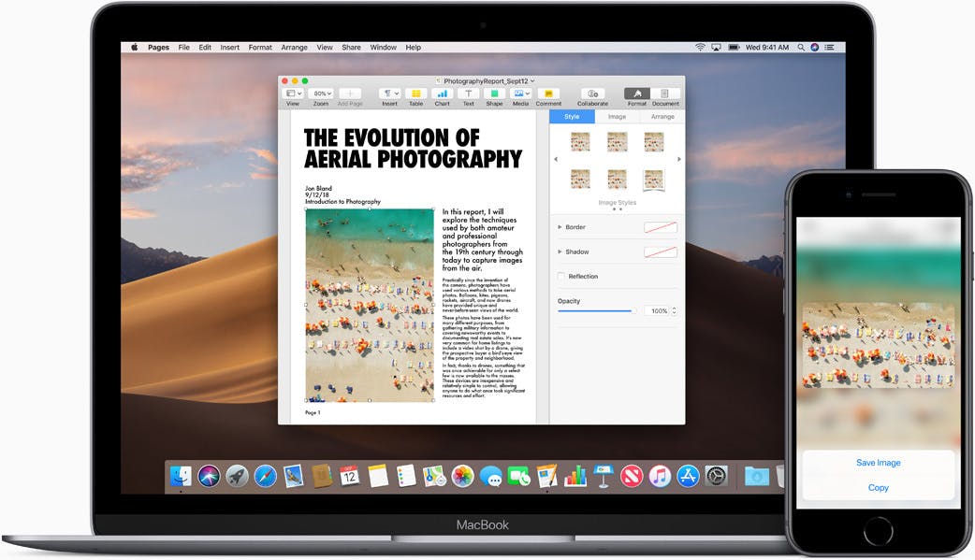Open the Media dropdown in the toolbar
The height and width of the screenshot is (560, 975).
coord(520,93)
